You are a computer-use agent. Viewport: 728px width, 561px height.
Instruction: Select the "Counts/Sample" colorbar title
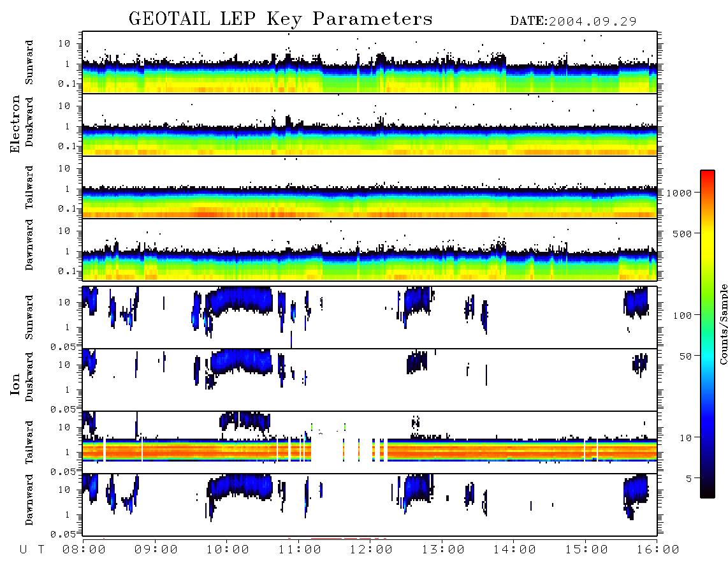click(723, 324)
